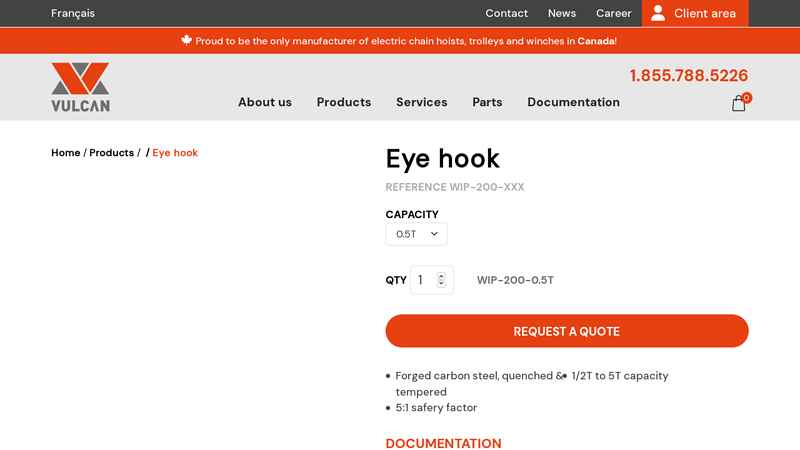Open the shopping bag cart icon

click(x=738, y=104)
